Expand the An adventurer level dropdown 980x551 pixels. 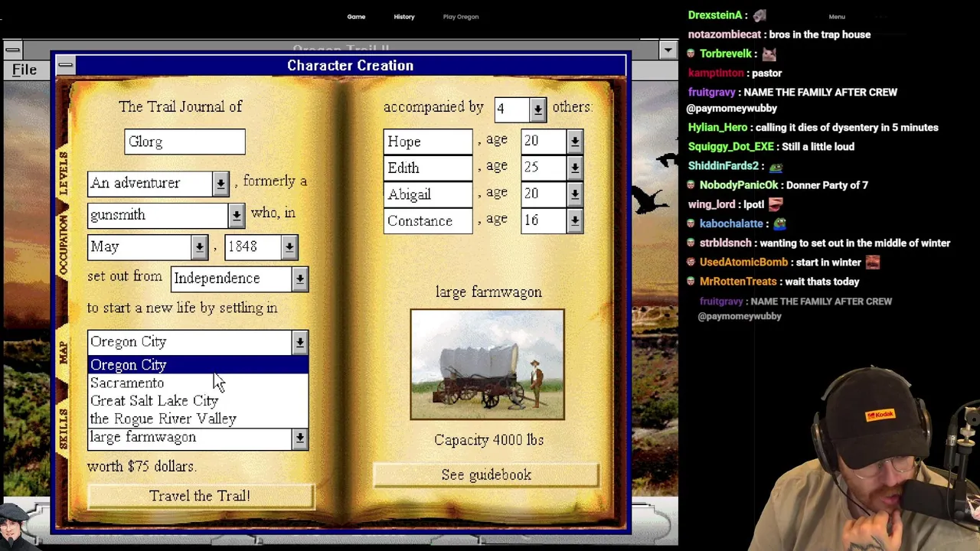220,183
